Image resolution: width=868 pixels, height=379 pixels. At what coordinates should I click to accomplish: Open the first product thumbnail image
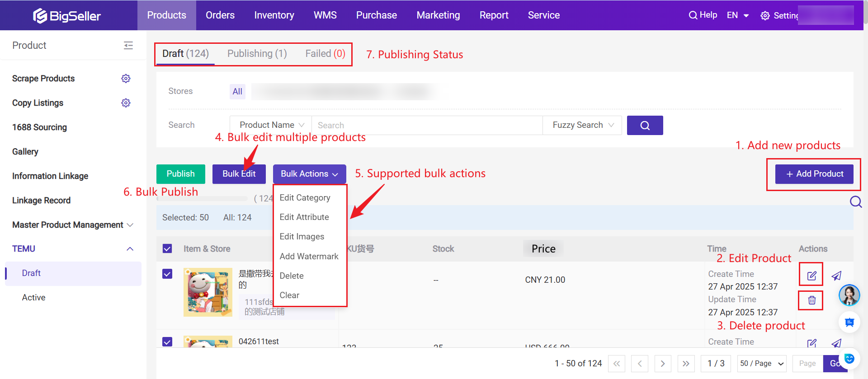208,292
